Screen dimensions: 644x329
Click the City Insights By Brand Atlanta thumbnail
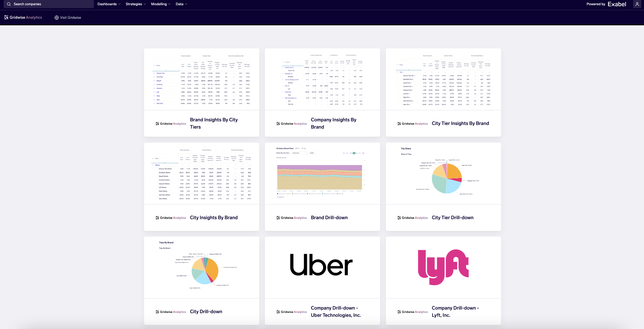pos(201,173)
